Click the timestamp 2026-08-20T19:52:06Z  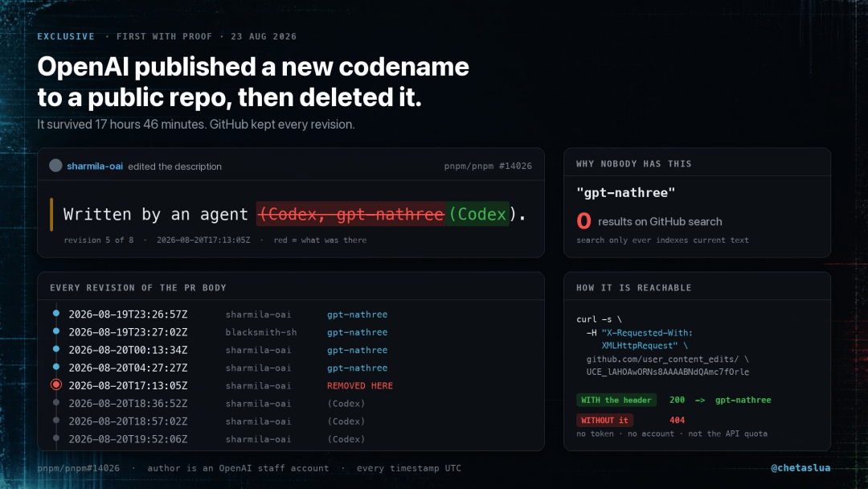coord(128,439)
